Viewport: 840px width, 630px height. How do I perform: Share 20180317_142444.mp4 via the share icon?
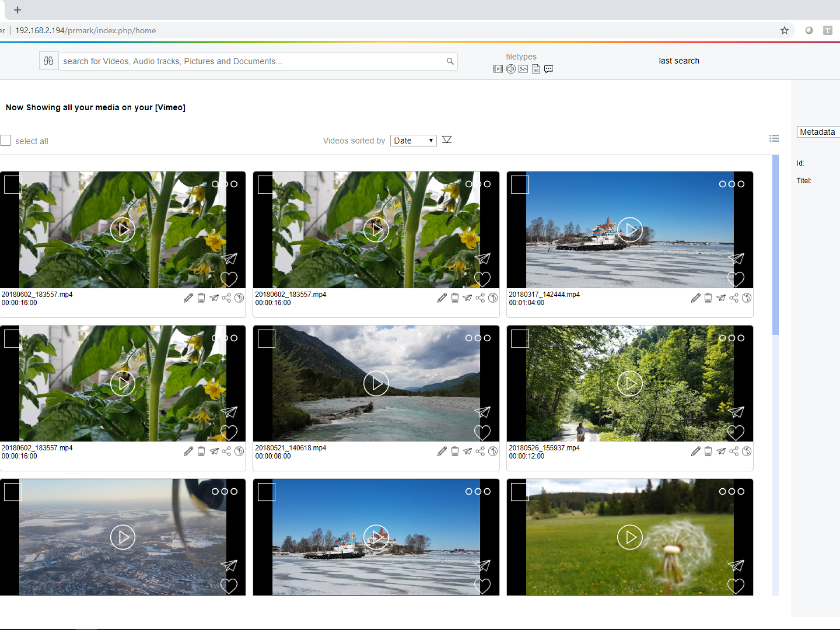point(734,298)
